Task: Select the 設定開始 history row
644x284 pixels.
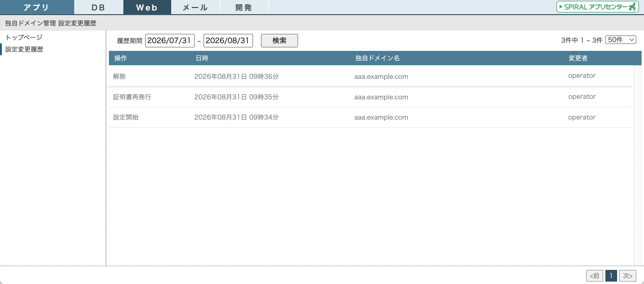Action: [370, 117]
